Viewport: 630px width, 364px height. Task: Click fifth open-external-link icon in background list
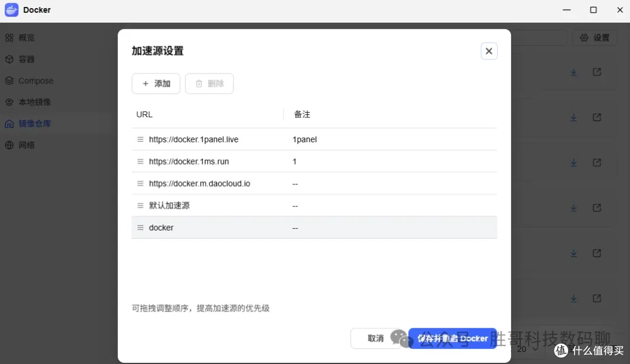click(x=597, y=253)
